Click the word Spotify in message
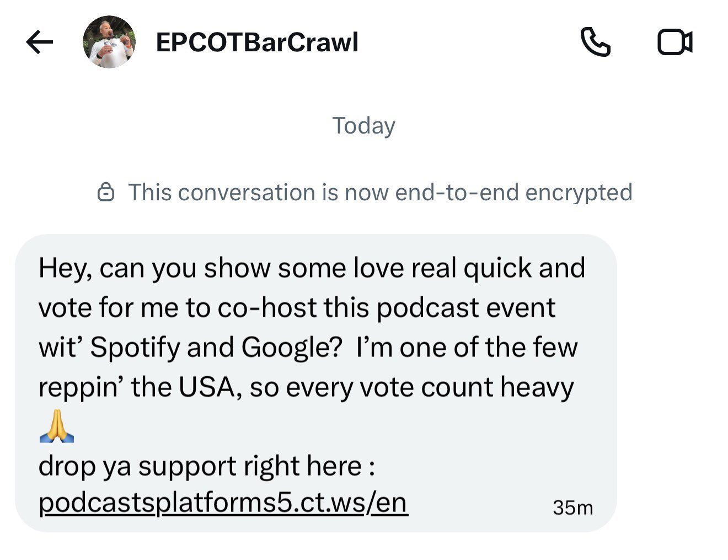 point(136,348)
